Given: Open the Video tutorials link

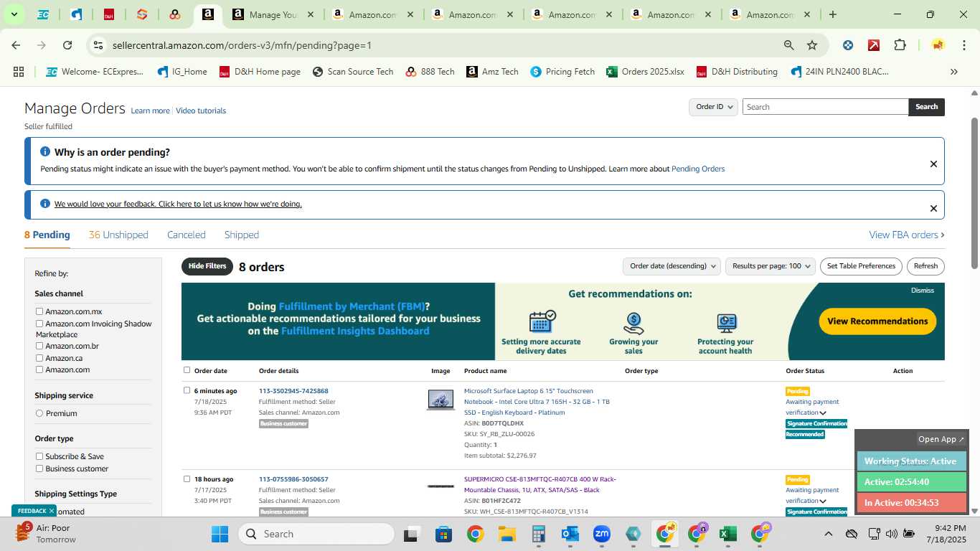Looking at the screenshot, I should [201, 110].
